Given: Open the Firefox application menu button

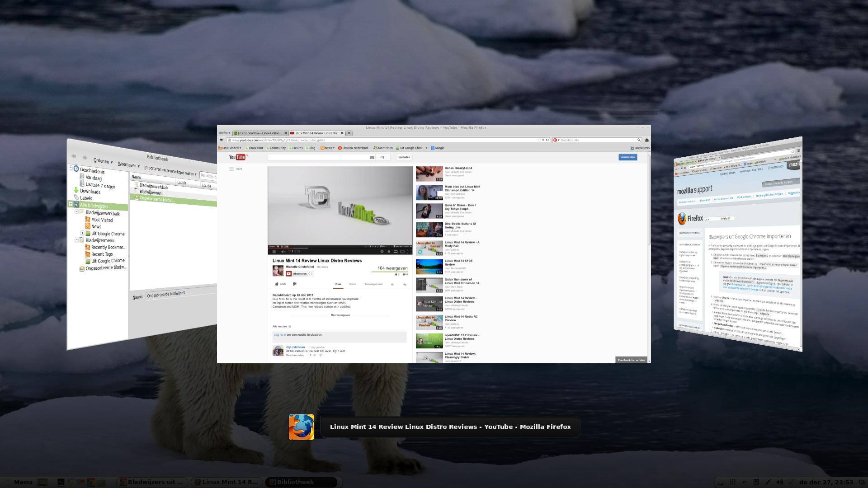Looking at the screenshot, I should coord(225,133).
